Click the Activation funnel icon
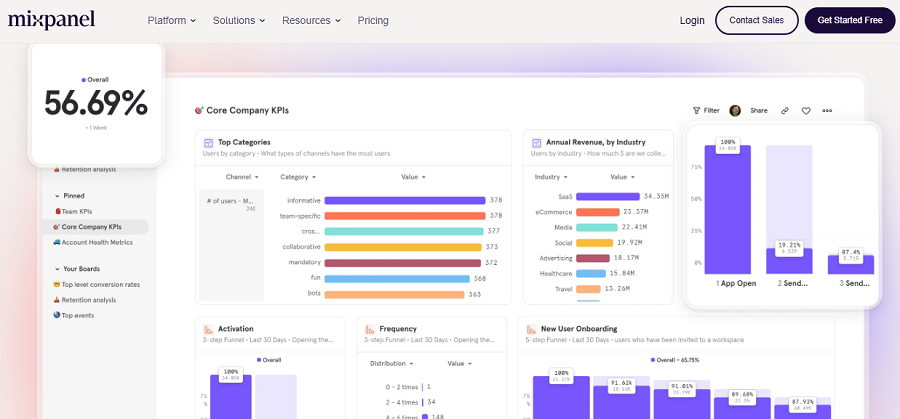This screenshot has height=419, width=900. point(209,329)
